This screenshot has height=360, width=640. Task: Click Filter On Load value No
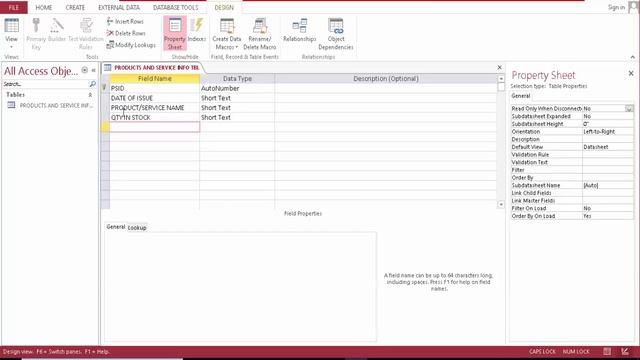click(608, 208)
